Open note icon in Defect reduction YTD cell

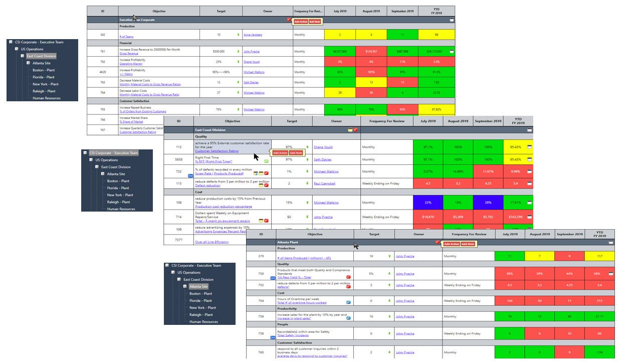[x=530, y=184]
